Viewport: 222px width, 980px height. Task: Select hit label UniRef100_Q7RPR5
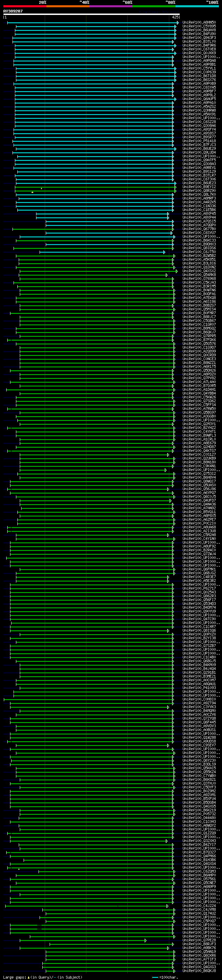tap(199, 336)
